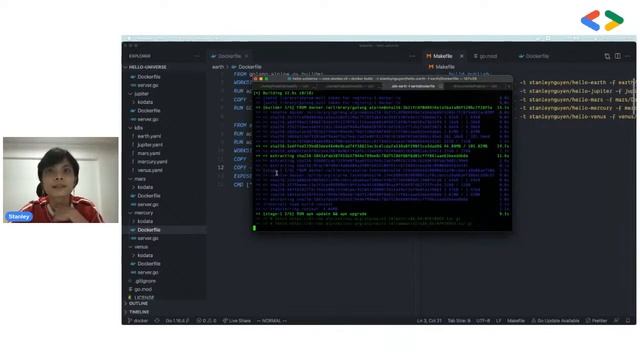Switch to the go.mod editor tab
This screenshot has height=360, width=640.
point(485,56)
